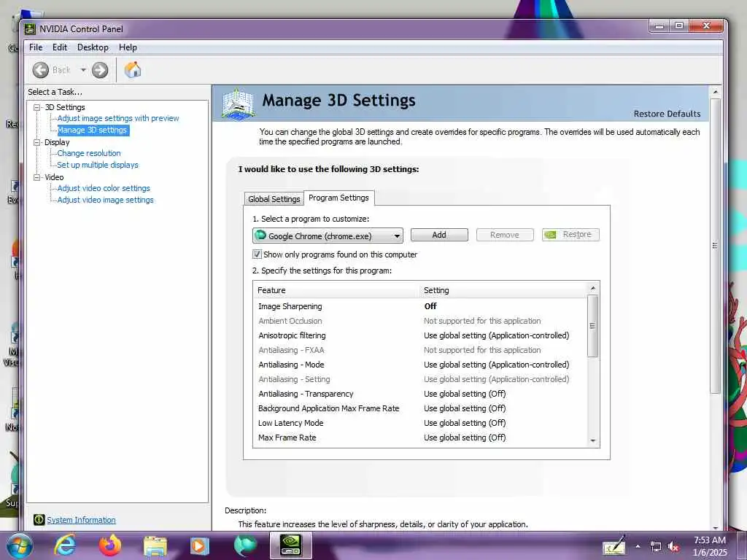Select the Antialiasing - Mode row
Screen dimensions: 747x560
pyautogui.click(x=420, y=365)
